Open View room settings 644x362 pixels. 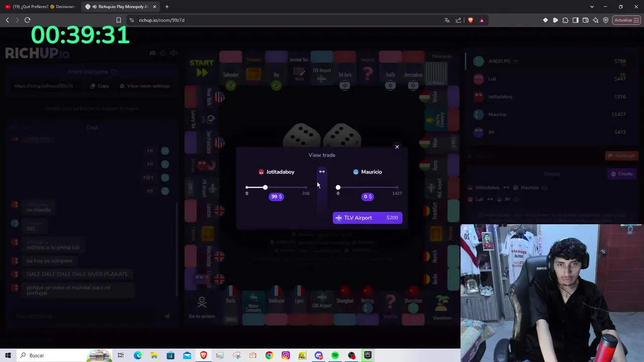[x=145, y=86]
